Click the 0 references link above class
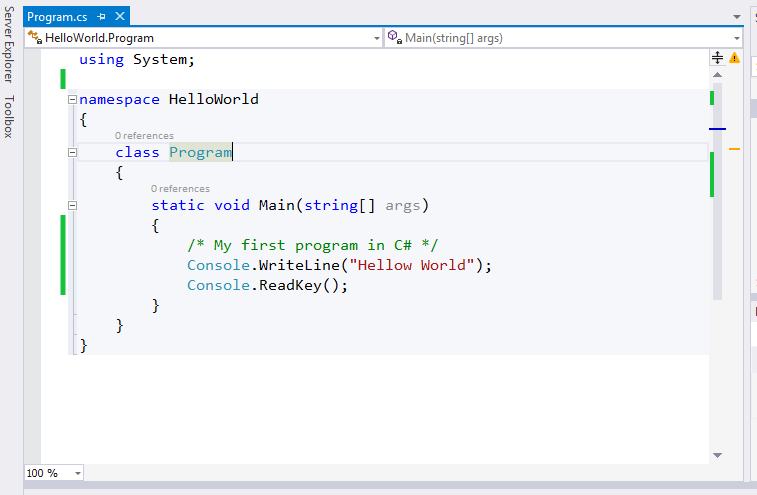 (x=144, y=136)
